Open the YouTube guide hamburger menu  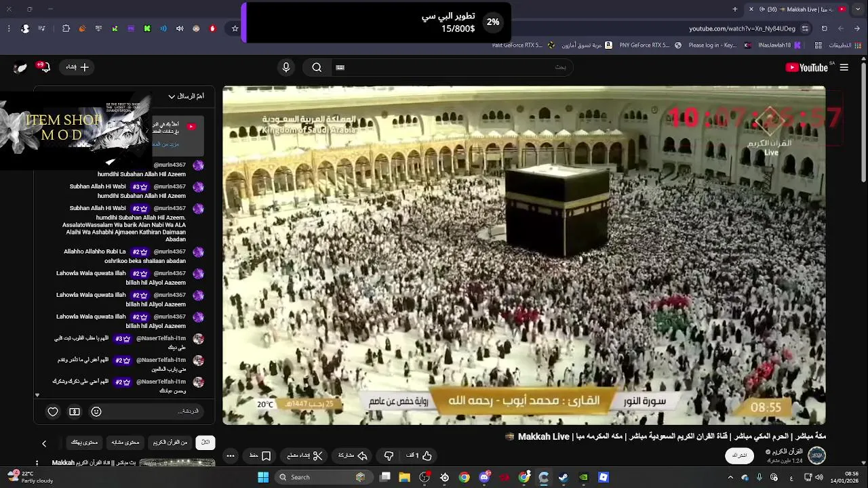tap(844, 67)
